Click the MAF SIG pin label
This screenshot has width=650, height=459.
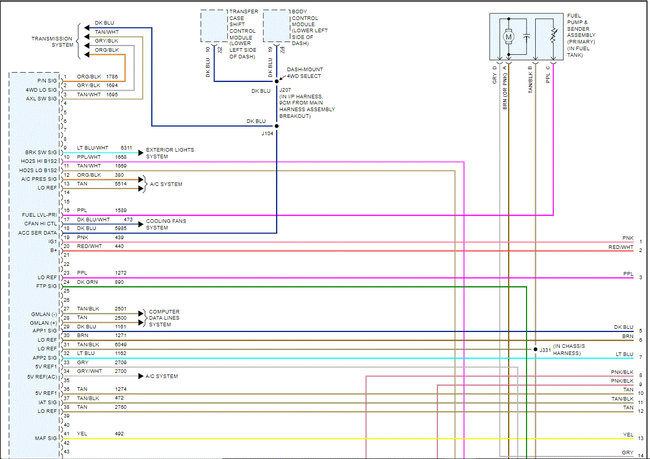(46, 438)
